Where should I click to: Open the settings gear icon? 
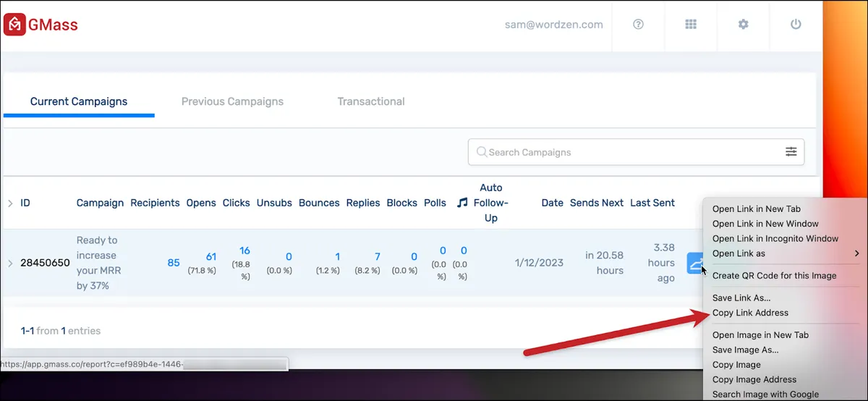(743, 24)
